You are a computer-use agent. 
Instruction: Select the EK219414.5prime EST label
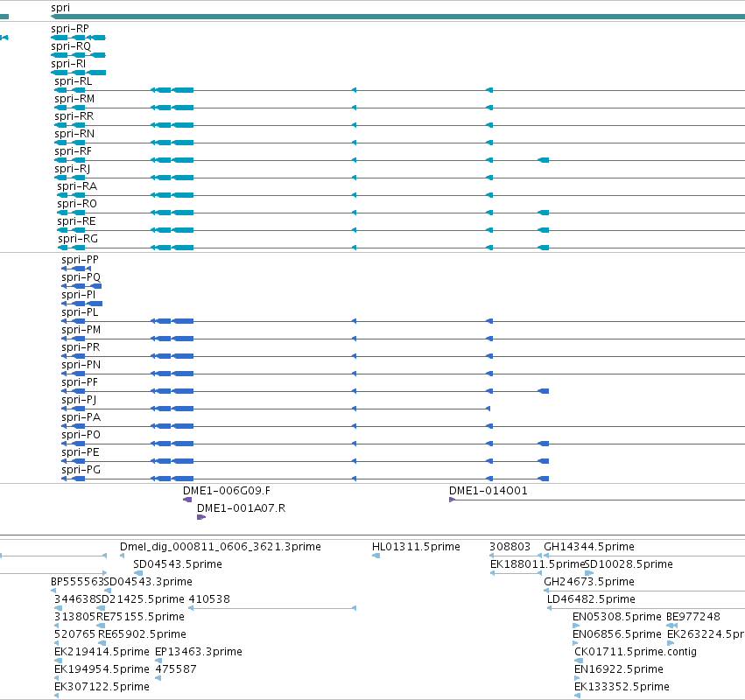coord(102,652)
